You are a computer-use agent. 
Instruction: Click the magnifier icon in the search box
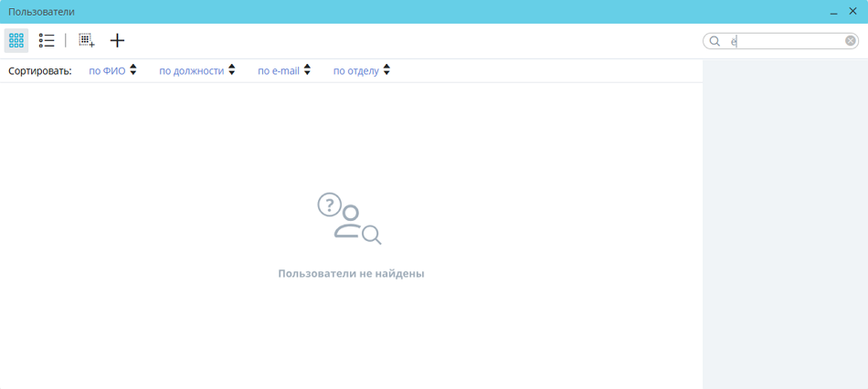(715, 41)
